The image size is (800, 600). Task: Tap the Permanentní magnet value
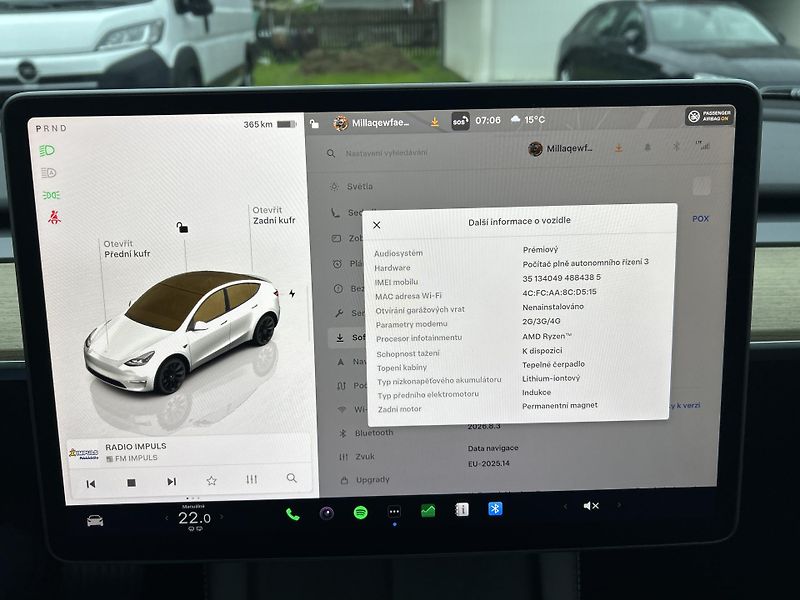[x=560, y=406]
